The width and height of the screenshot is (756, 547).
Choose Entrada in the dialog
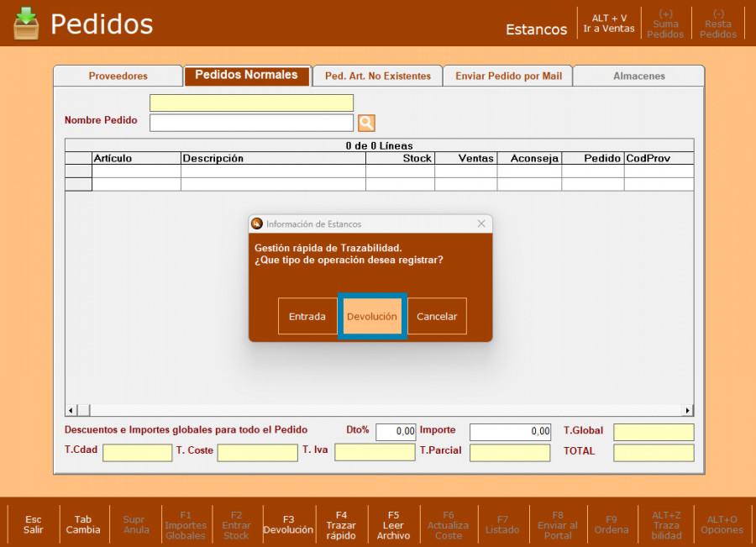click(307, 317)
